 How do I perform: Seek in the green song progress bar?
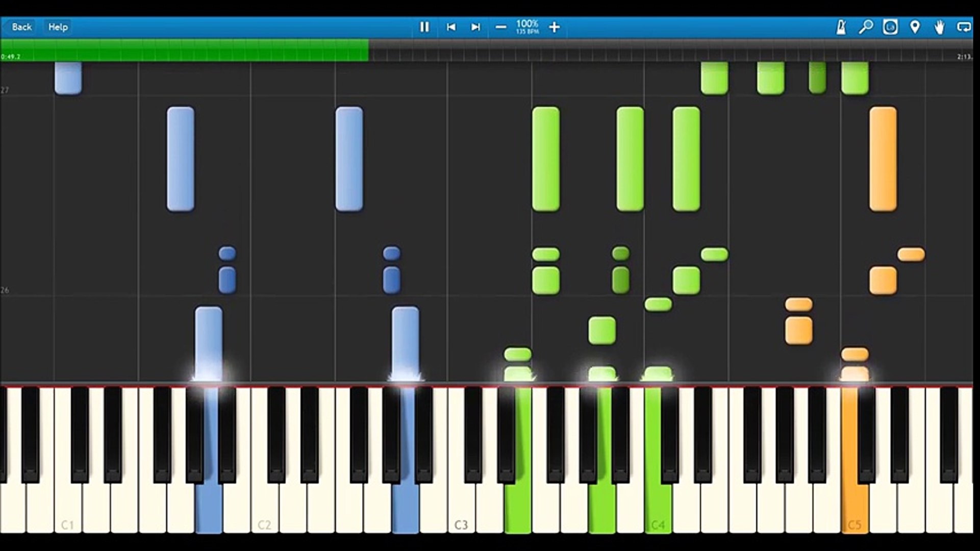tap(184, 51)
